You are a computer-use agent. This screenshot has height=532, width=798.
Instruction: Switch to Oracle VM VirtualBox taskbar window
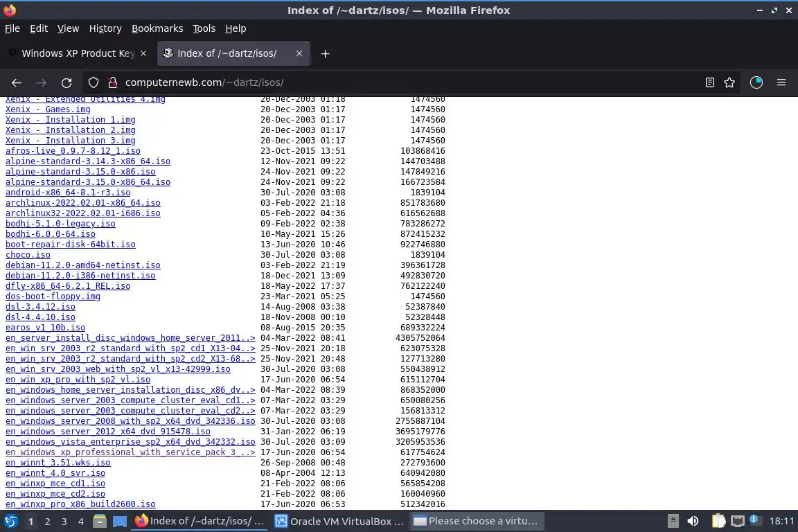pos(339,522)
